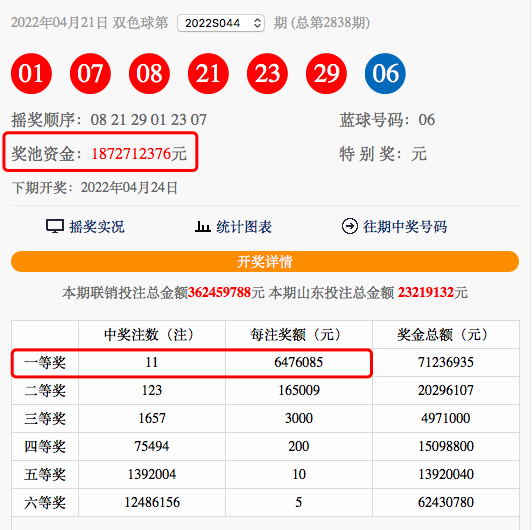Open the 往期中奖号码 link
Viewport: 532px width, 530px height.
[x=405, y=227]
